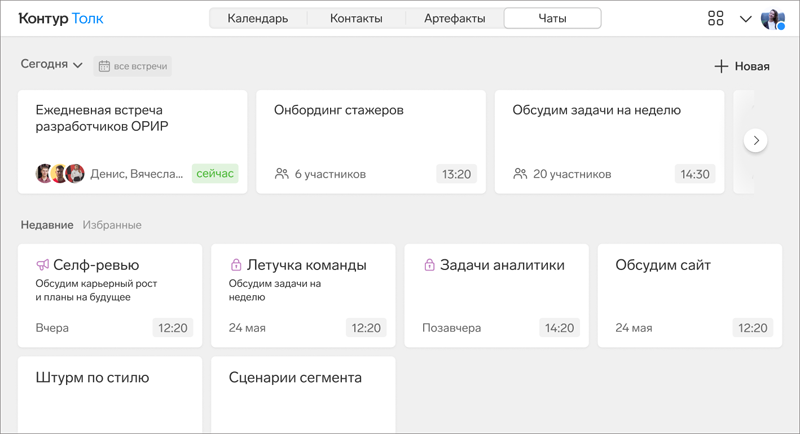Click participant avatars on Ежедневная встреча card

(x=60, y=174)
